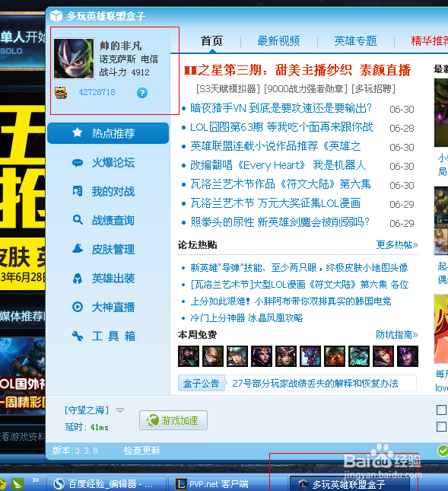Image resolution: width=448 pixels, height=491 pixels.
Task: Click the 游戏加速 button
Action: (x=173, y=420)
